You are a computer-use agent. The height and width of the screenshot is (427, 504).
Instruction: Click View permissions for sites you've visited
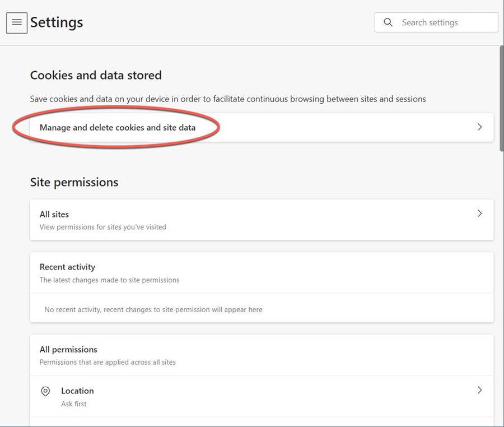pos(103,227)
